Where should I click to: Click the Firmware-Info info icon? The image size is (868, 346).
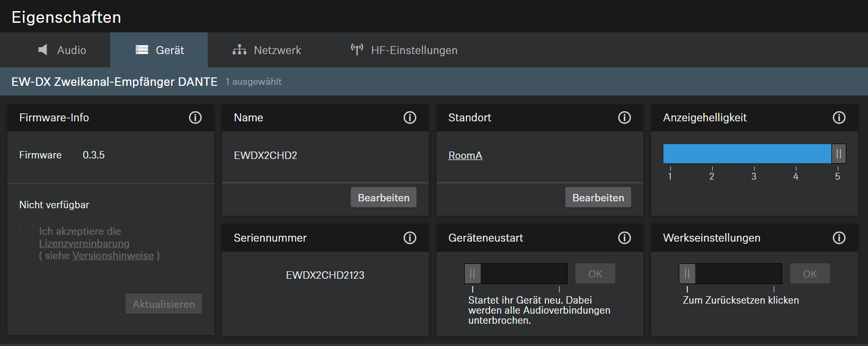click(x=195, y=118)
